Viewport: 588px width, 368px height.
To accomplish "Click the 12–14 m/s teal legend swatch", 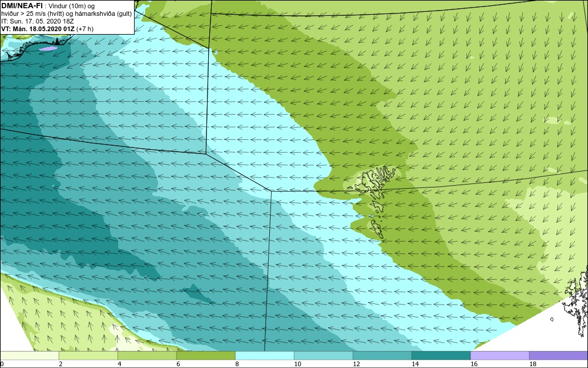I will pyautogui.click(x=382, y=356).
